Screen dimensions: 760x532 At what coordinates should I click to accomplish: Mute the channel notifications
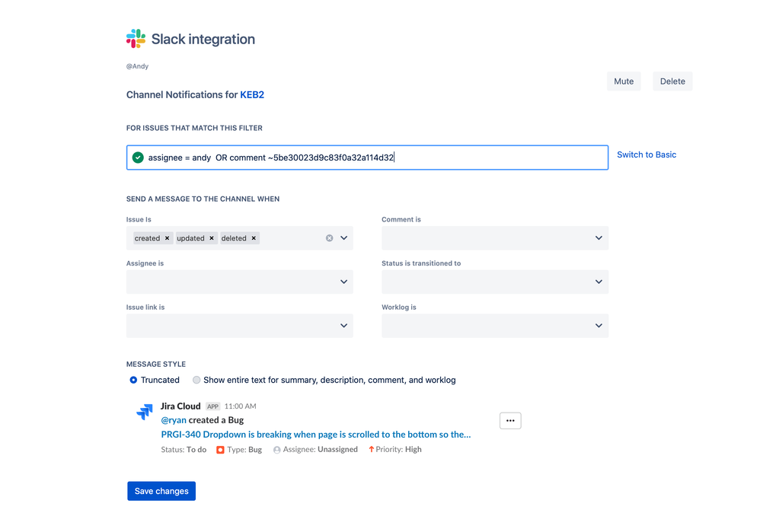[x=624, y=81]
